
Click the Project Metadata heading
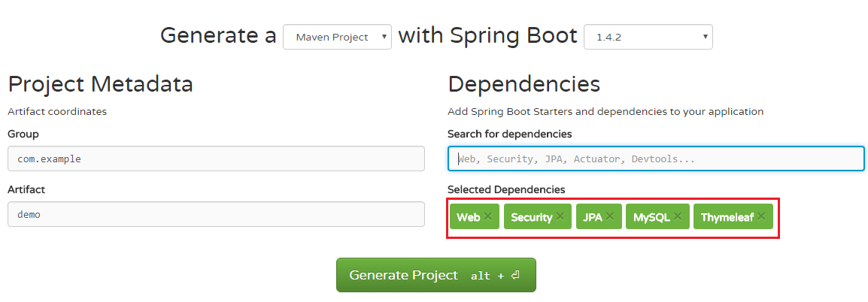100,84
